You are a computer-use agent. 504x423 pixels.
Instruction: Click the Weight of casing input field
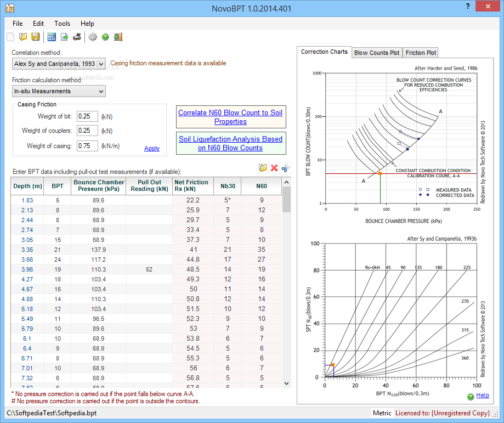(x=87, y=146)
